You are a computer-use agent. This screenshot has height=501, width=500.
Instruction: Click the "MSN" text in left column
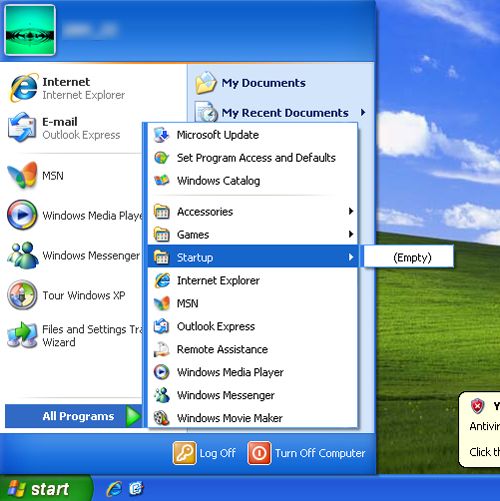[53, 176]
